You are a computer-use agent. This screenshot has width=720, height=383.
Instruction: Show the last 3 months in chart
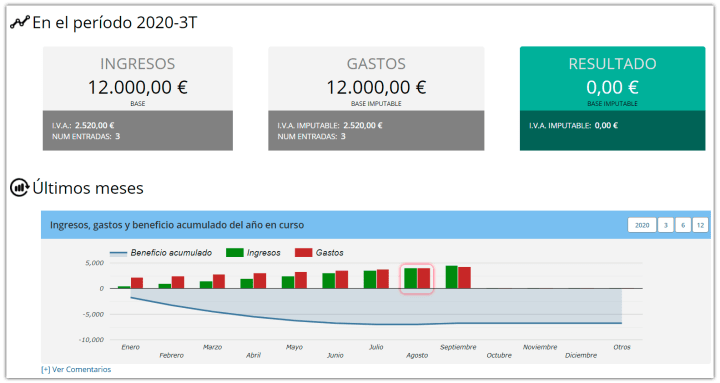pos(665,225)
